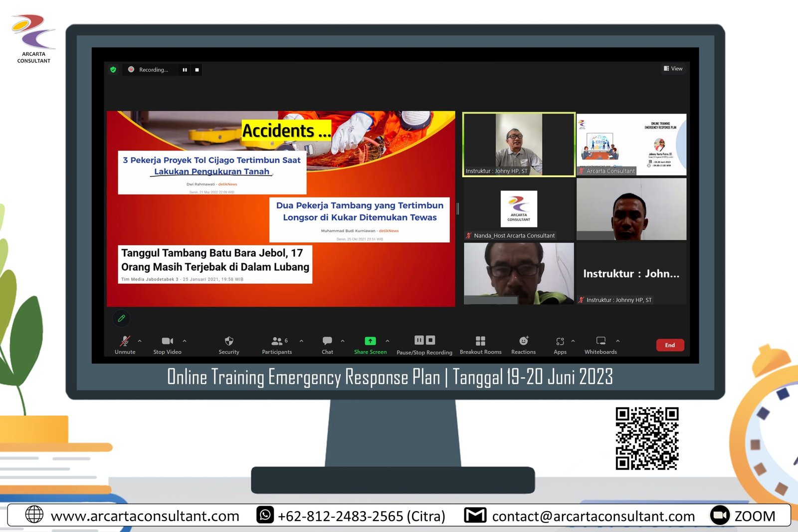Click the red End button
Screen dimensions: 798x532
(x=670, y=345)
